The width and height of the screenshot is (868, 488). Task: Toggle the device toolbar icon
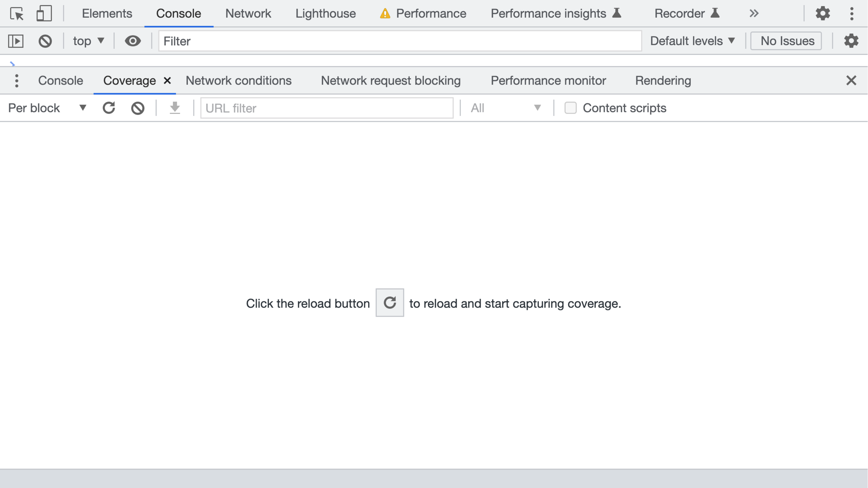[44, 14]
